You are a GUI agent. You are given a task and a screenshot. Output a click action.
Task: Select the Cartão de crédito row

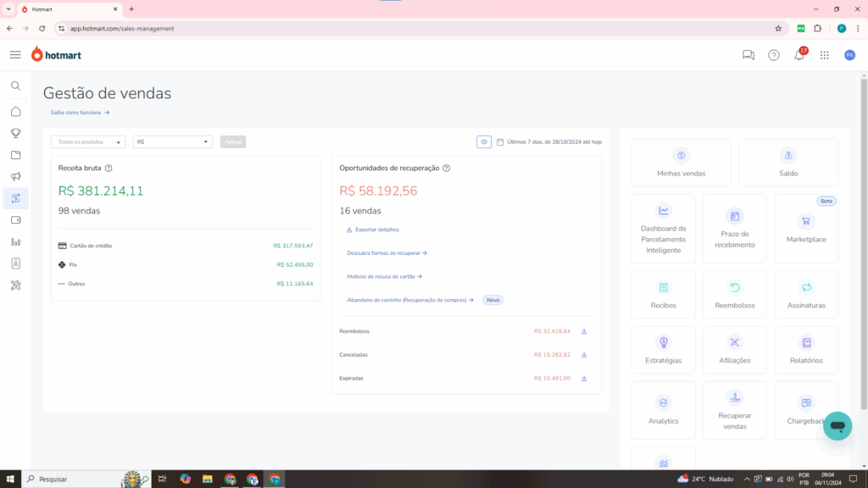[x=186, y=246]
